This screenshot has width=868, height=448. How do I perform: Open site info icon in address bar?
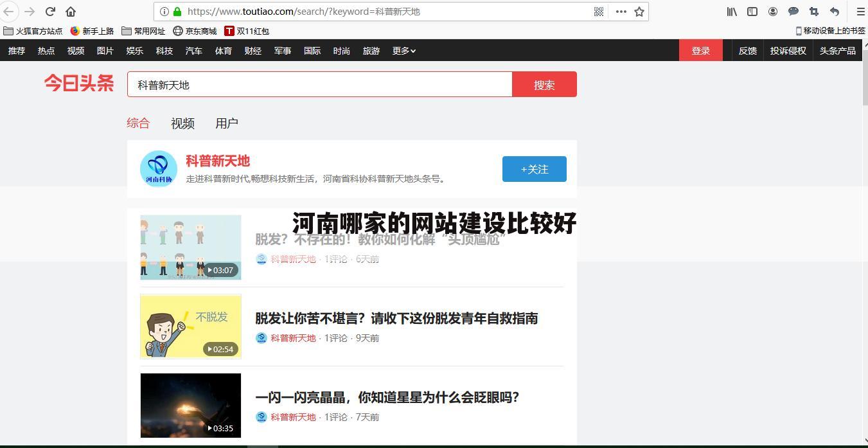point(164,12)
